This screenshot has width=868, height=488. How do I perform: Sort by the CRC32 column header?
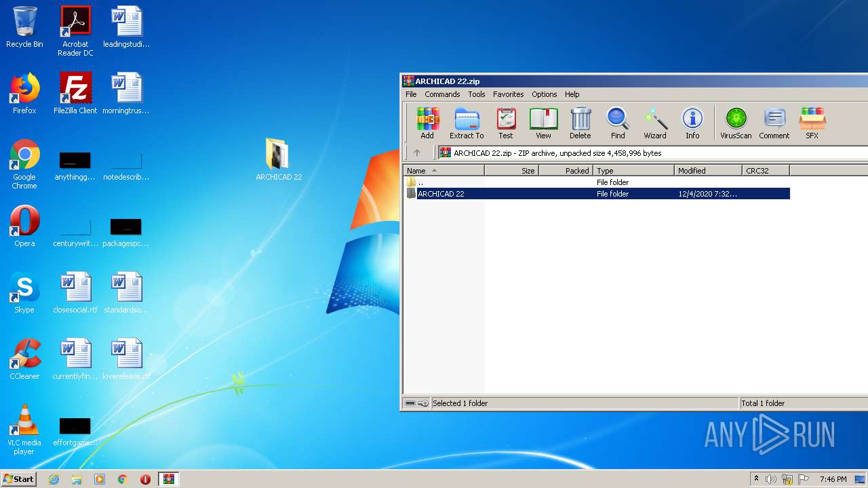tap(766, 171)
